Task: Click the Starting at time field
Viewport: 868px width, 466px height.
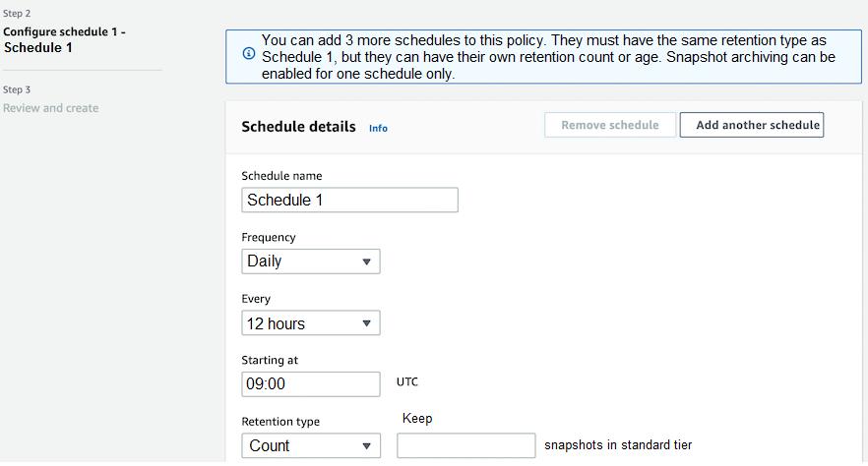Action: [x=310, y=384]
